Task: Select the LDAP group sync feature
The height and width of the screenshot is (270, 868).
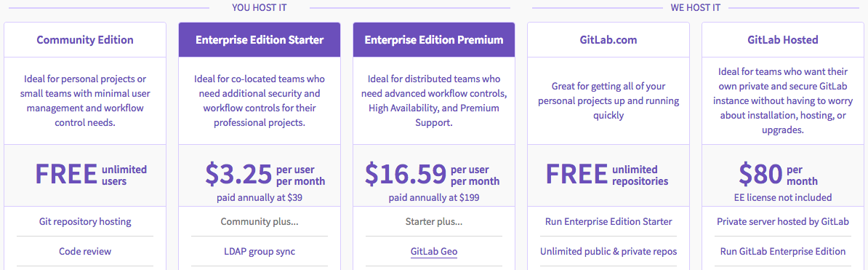Action: click(259, 251)
